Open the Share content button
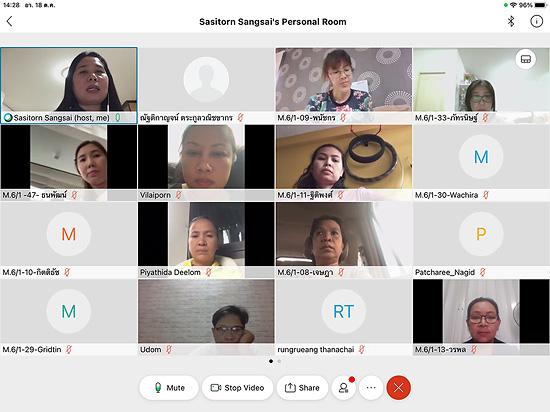550x412 pixels. [302, 387]
